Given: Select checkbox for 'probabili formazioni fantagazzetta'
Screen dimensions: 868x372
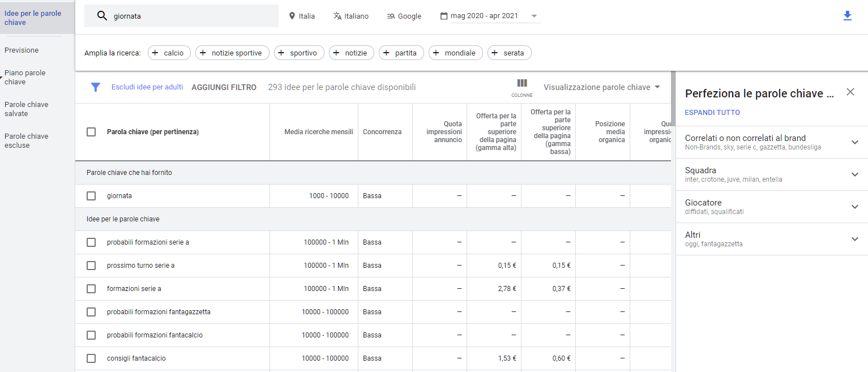Looking at the screenshot, I should (x=91, y=312).
